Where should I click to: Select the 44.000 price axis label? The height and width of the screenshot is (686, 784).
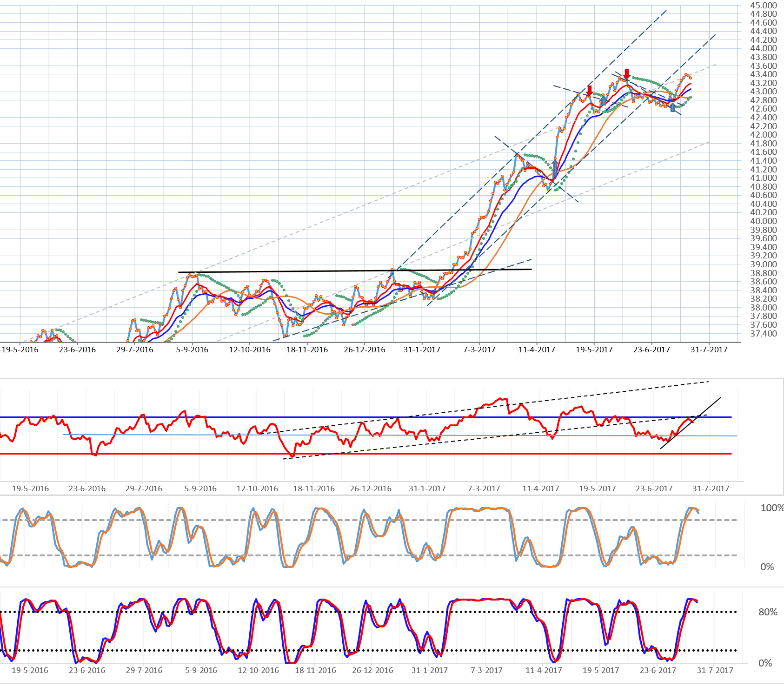(764, 48)
